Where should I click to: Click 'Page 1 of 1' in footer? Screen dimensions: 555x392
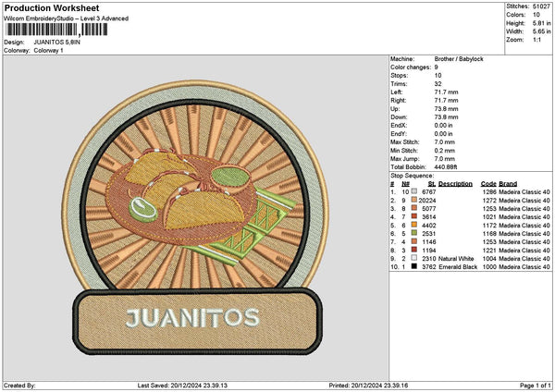click(536, 386)
